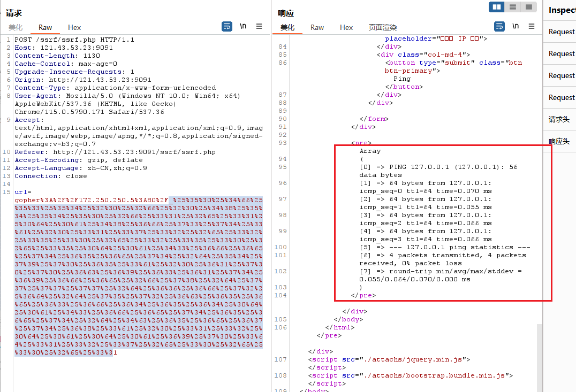Click the Array text in the response output
The height and width of the screenshot is (392, 576).
[x=370, y=151]
